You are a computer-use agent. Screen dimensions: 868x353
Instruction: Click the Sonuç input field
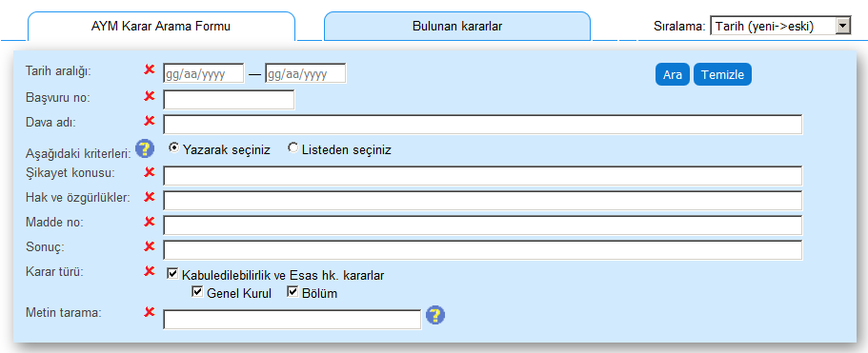[x=483, y=249]
